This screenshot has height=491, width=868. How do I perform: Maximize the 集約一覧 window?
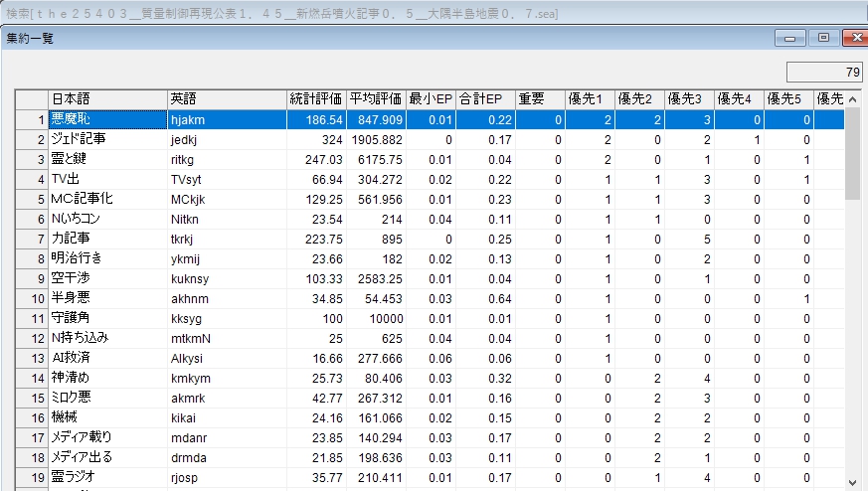tap(823, 38)
